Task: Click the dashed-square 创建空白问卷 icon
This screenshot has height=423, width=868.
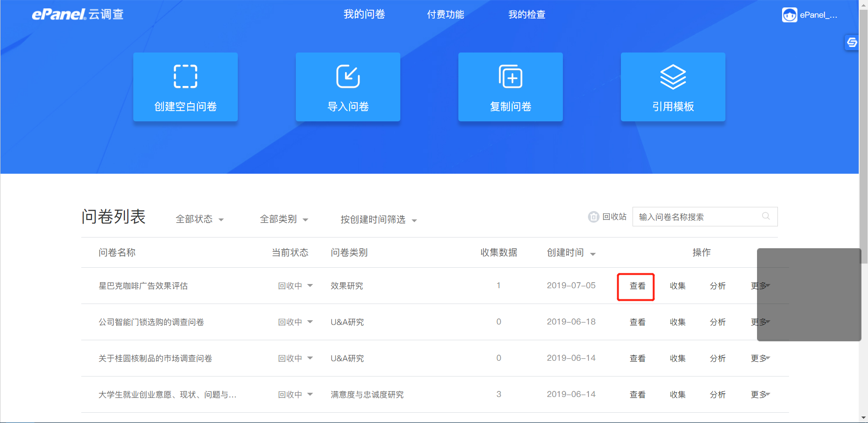Action: 186,76
